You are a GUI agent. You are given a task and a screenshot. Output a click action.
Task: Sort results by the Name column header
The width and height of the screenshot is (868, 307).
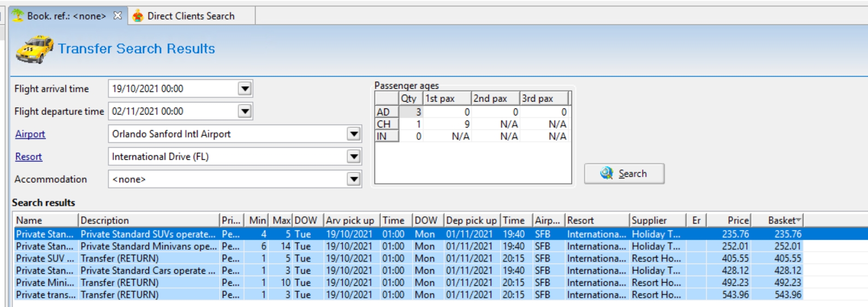click(46, 220)
